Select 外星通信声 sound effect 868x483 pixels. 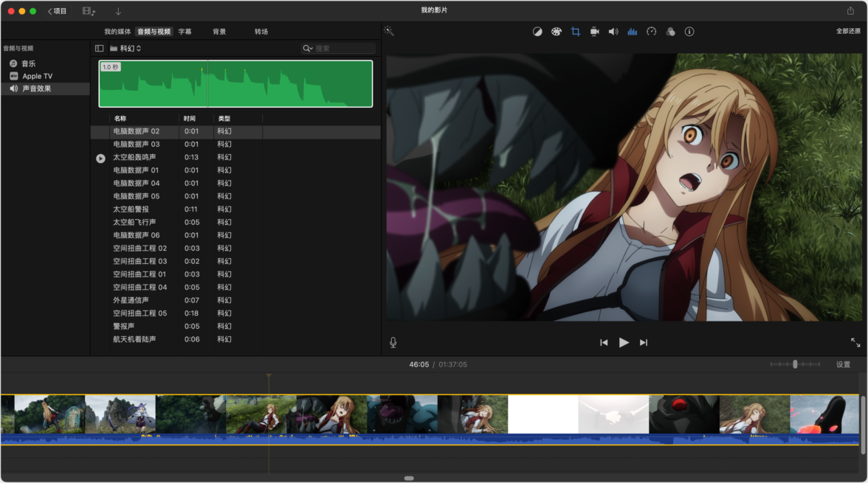coord(235,300)
